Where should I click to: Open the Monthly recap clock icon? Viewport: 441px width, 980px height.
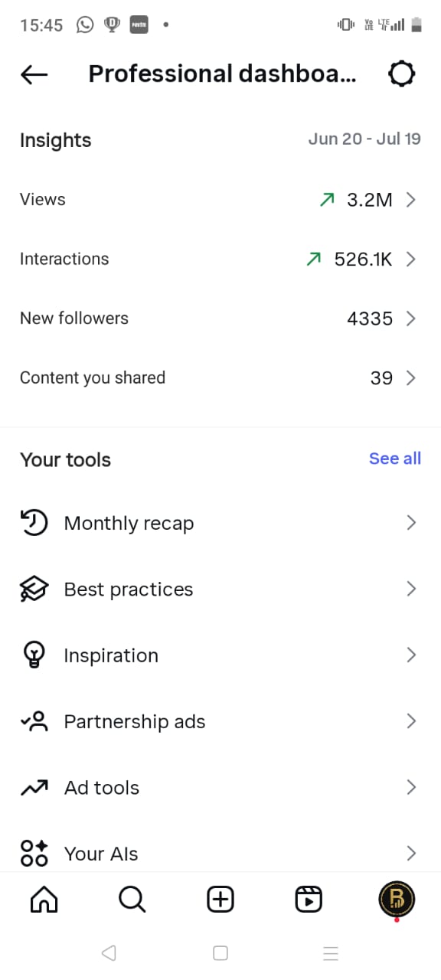(x=34, y=523)
